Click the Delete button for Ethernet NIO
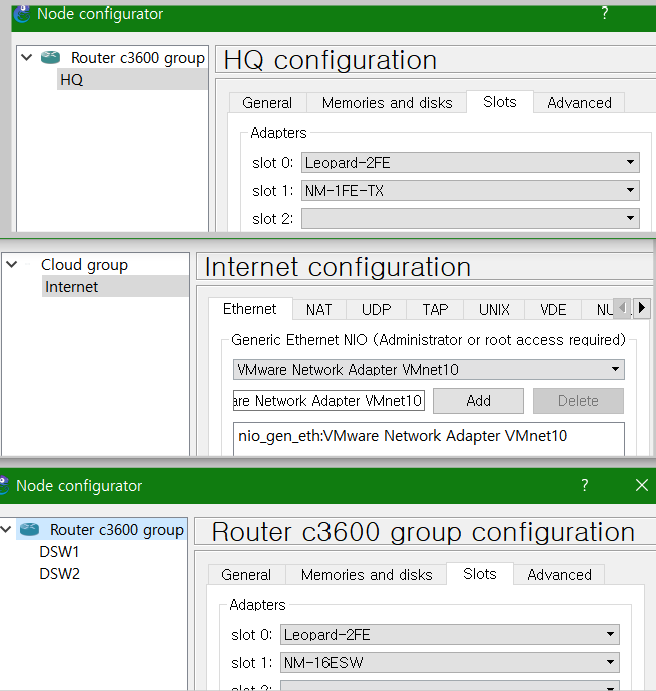Viewport: 656px width, 691px height. [578, 401]
